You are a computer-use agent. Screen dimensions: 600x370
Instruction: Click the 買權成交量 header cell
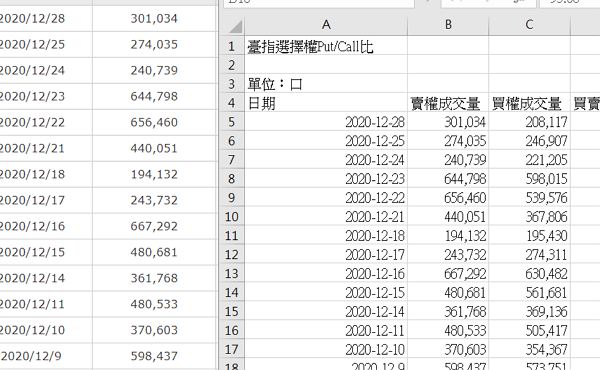point(529,103)
